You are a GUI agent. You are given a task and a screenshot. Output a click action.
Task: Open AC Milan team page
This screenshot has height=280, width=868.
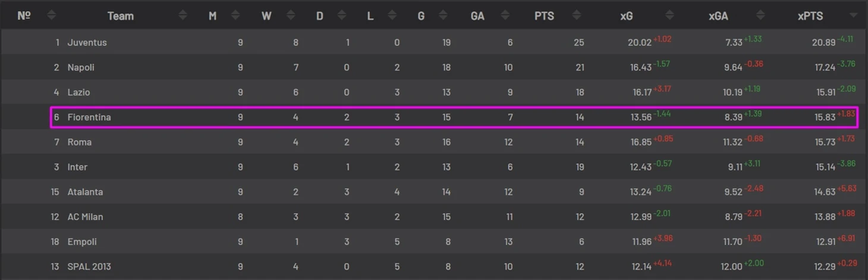(85, 217)
